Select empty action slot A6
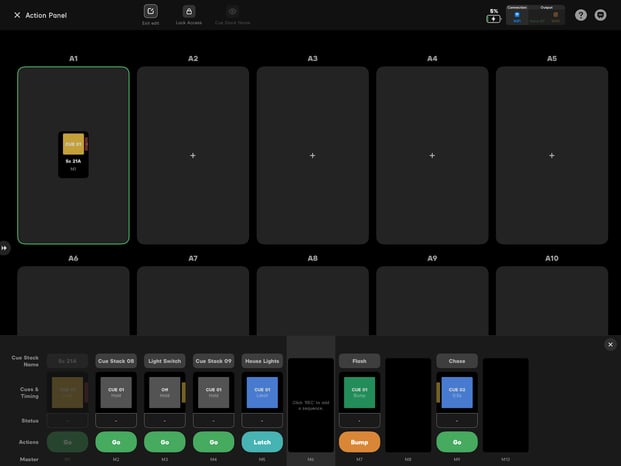 tap(73, 301)
